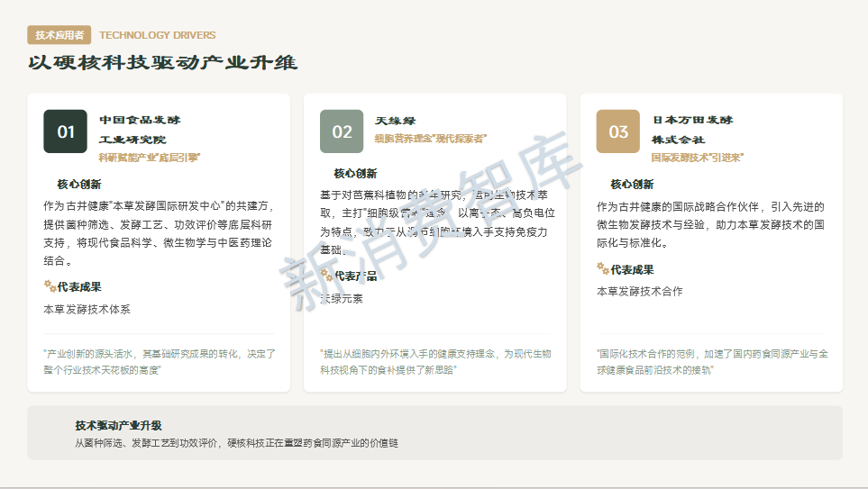Click the 核心创新 heading in first card
Screen dimensions: 868x489
pos(79,185)
